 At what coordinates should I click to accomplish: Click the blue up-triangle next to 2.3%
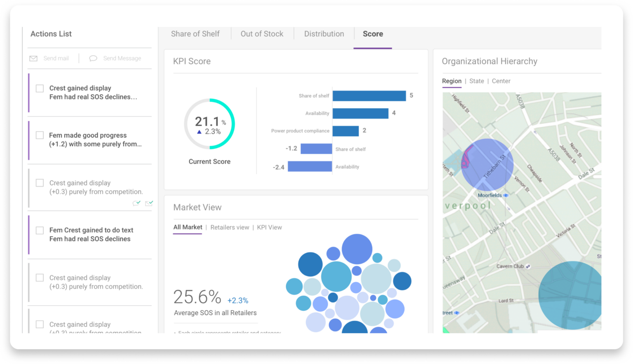click(199, 132)
